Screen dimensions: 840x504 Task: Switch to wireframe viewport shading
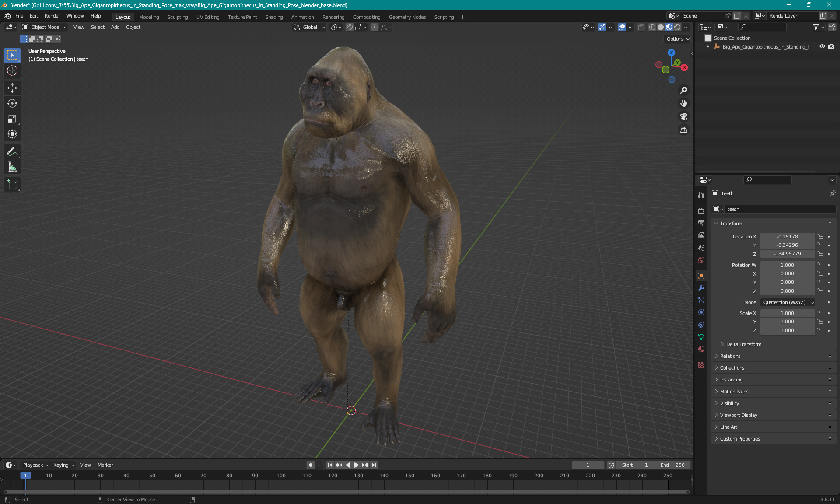[652, 27]
